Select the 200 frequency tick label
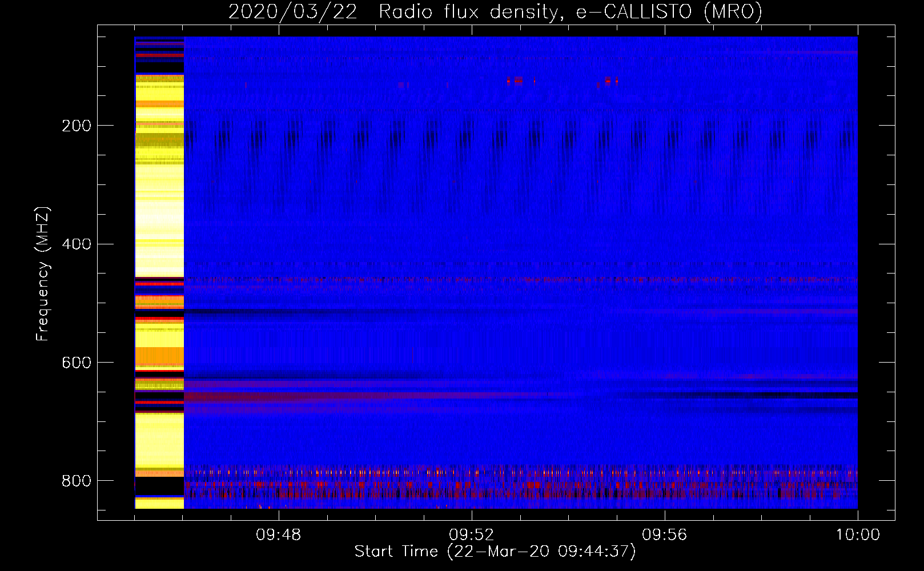 [x=76, y=126]
